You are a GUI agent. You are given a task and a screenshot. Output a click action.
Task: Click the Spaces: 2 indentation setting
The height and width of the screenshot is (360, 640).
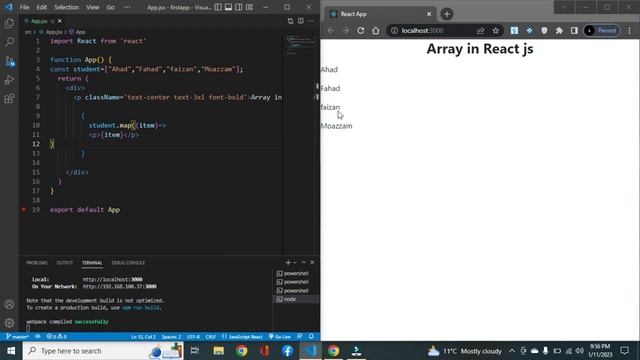click(x=171, y=337)
